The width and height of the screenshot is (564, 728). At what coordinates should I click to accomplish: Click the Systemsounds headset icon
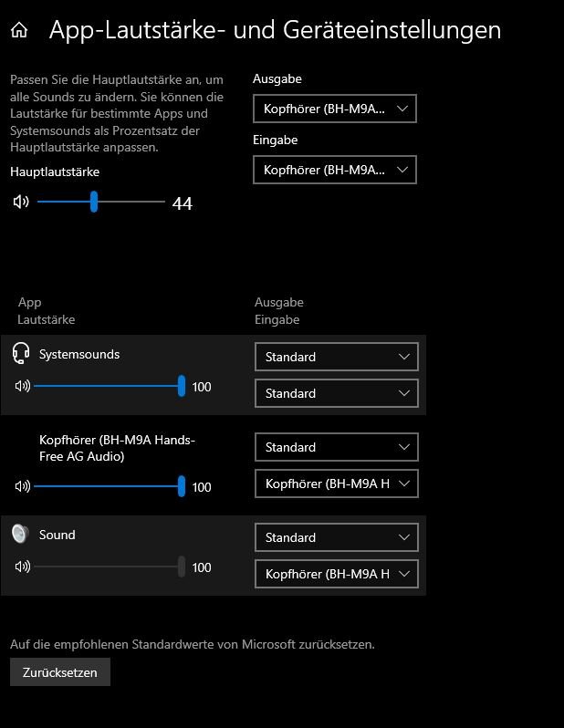[21, 354]
